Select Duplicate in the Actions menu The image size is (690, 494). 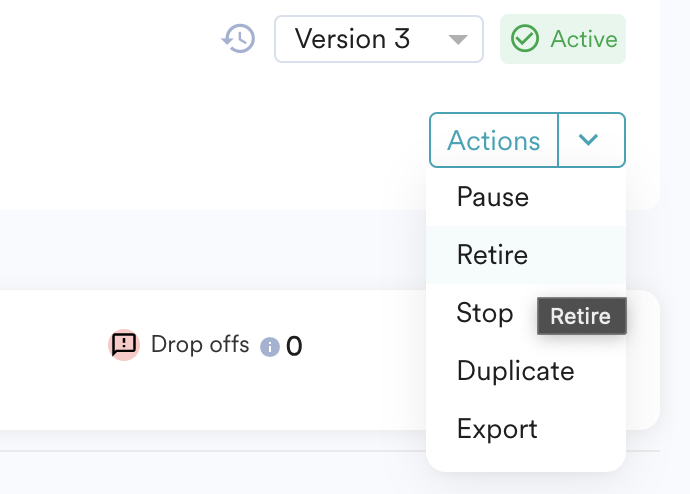pyautogui.click(x=515, y=371)
